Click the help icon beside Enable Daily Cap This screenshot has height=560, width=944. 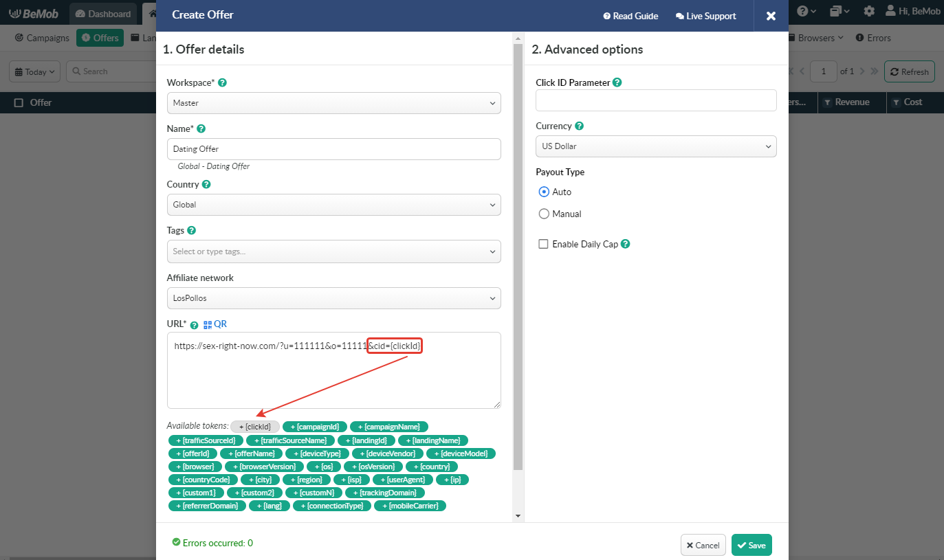625,244
